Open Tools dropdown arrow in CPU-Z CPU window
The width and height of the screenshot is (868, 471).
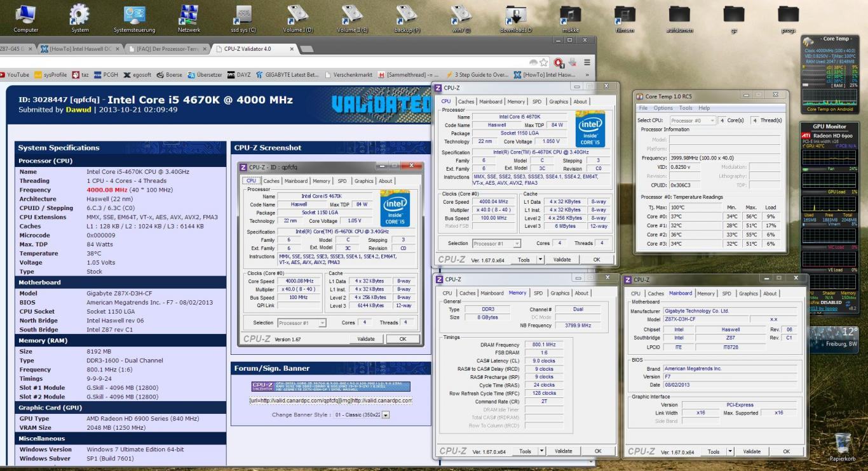coord(541,260)
